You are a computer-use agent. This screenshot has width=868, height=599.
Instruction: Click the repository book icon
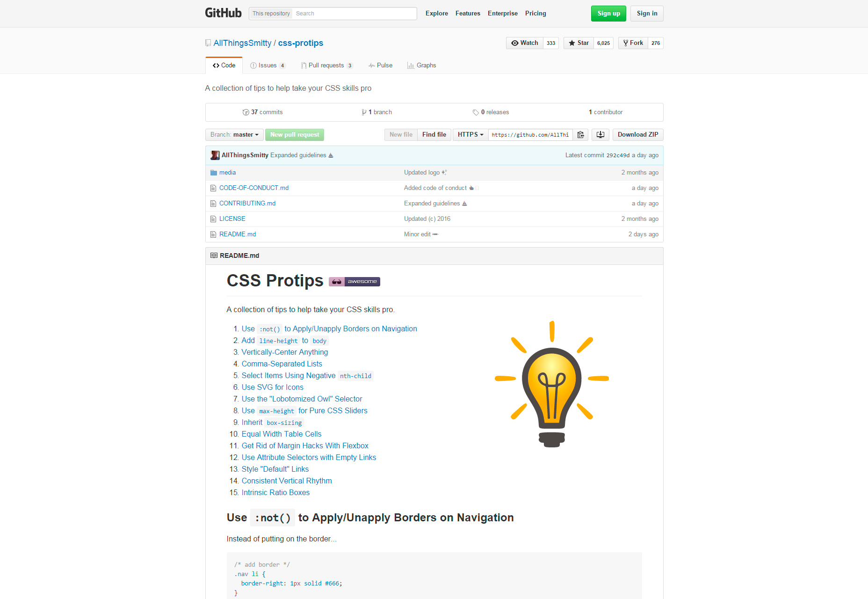(x=208, y=43)
